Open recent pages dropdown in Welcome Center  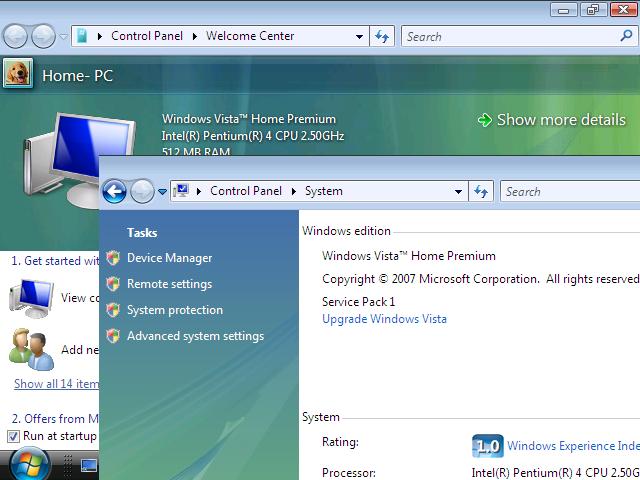coord(63,37)
